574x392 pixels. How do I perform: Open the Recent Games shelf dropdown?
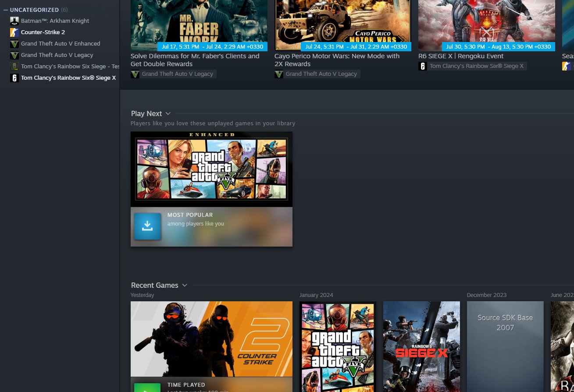pos(185,286)
